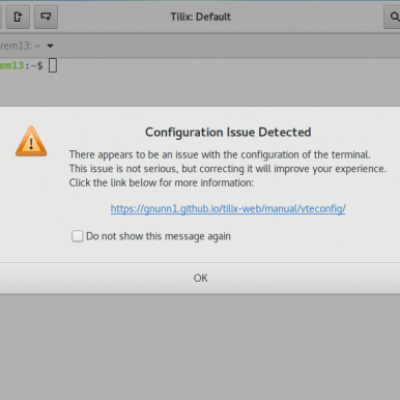400x400 pixels.
Task: Enable Do not show this message again checkbox
Action: tap(77, 236)
